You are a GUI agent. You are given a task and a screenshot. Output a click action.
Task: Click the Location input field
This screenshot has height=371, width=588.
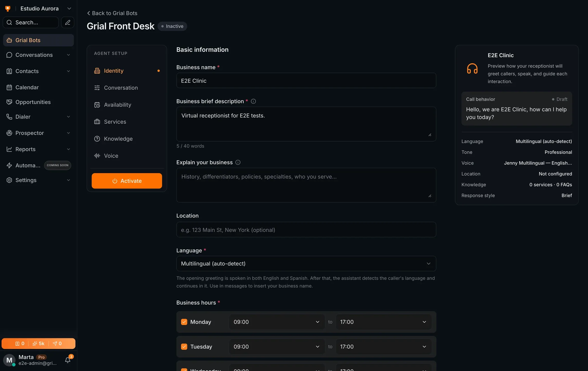(x=306, y=230)
